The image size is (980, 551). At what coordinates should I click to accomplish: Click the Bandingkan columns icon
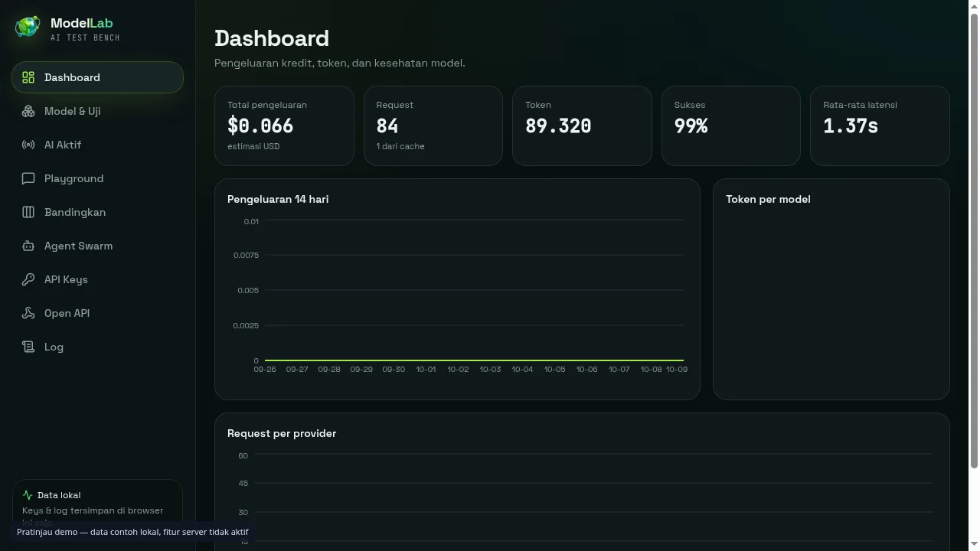(x=28, y=212)
